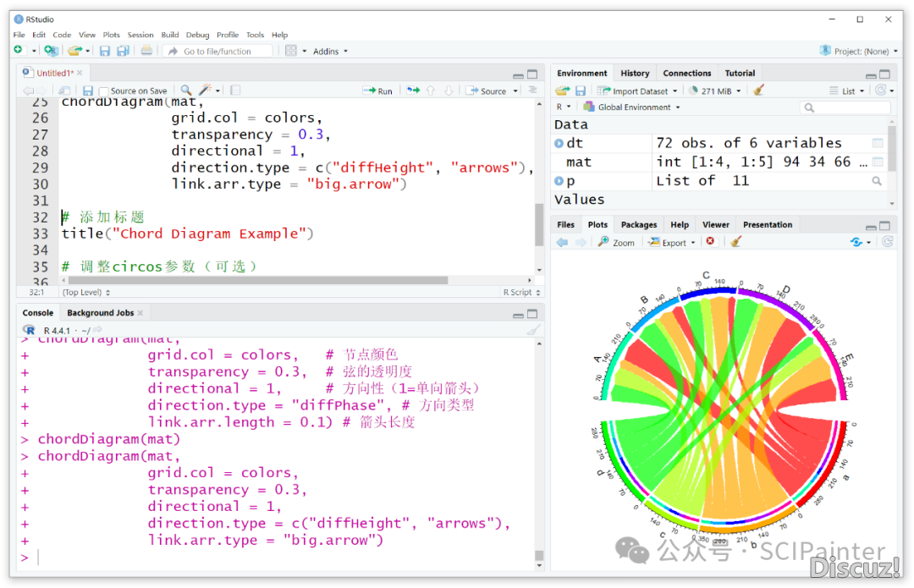Click the Environment search field

[x=845, y=107]
